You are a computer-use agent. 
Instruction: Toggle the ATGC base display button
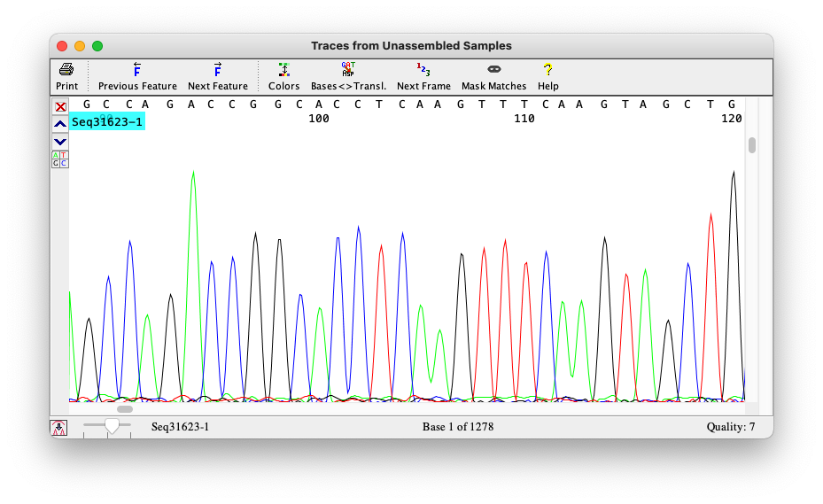tap(60, 159)
